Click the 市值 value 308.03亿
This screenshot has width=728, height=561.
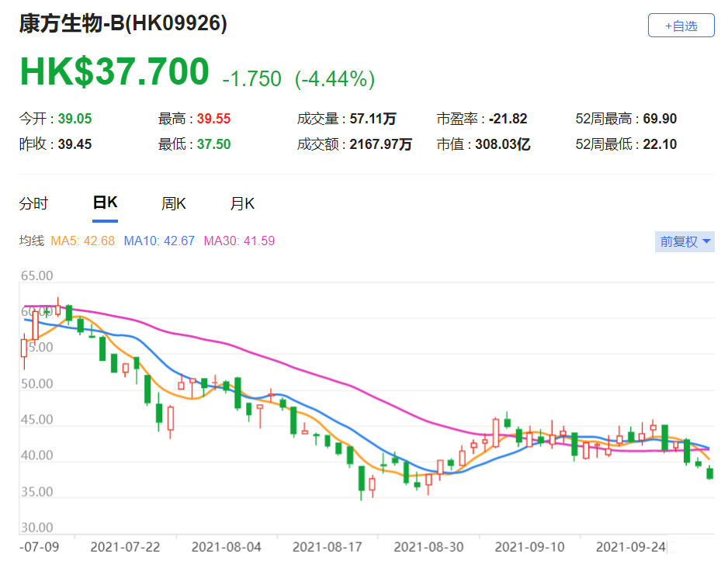tap(503, 144)
